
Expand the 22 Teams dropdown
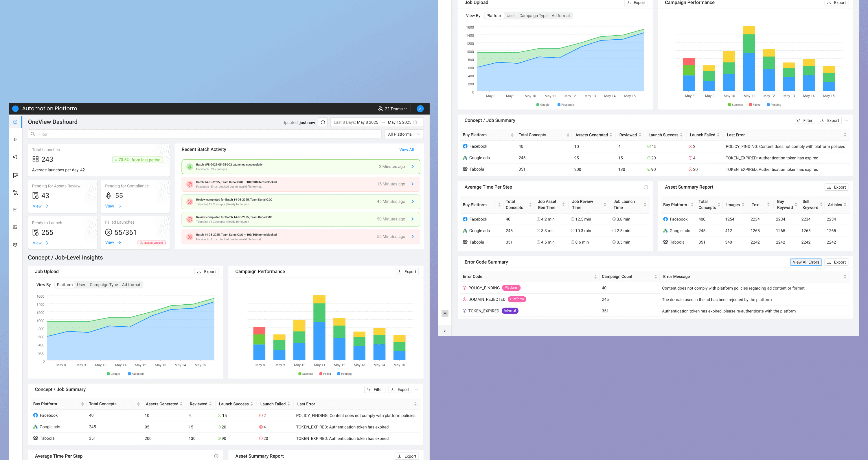tap(393, 109)
